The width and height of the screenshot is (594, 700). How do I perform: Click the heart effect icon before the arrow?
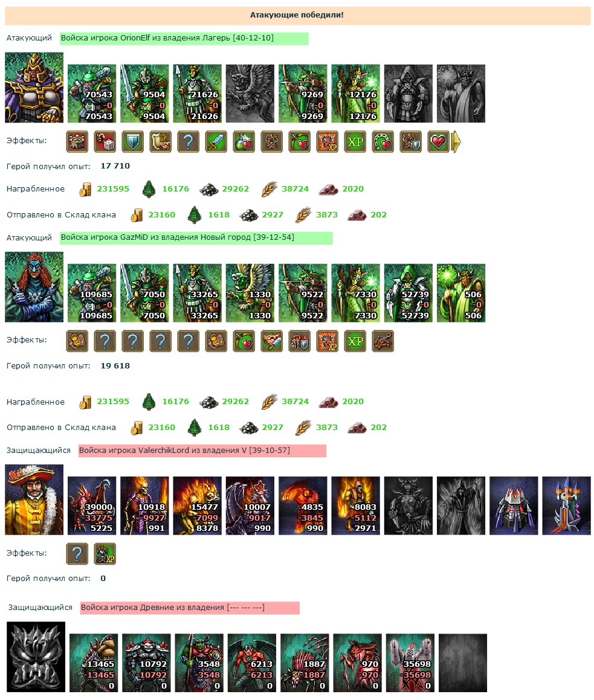(438, 142)
